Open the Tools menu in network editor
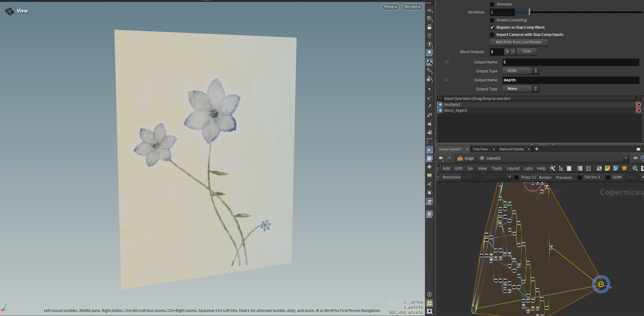The height and width of the screenshot is (316, 644). [x=497, y=169]
